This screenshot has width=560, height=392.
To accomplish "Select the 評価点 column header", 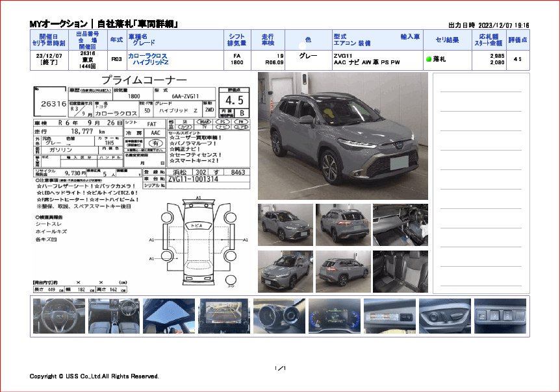I will click(517, 40).
